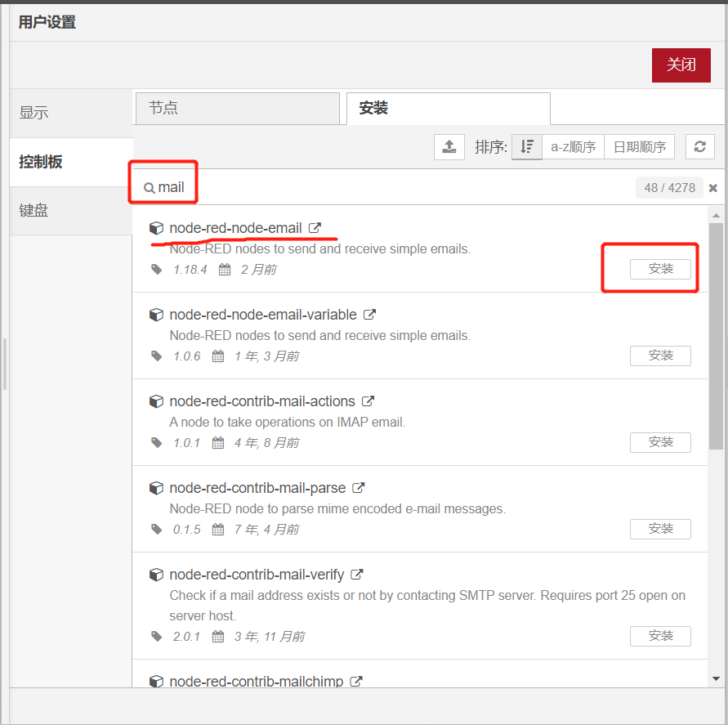Screen dimensions: 728x725
Task: Click the 'Node-RED node to parse mime encoded' description
Action: (337, 509)
